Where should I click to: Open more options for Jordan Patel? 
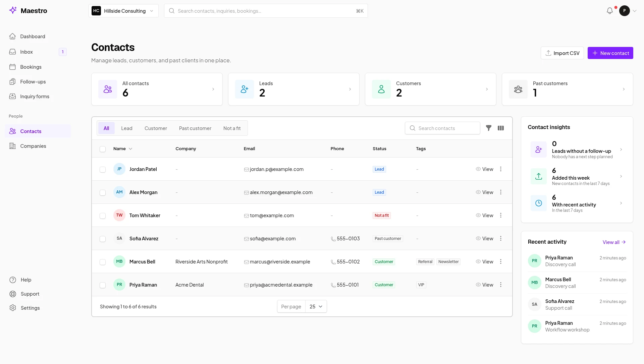(x=501, y=169)
